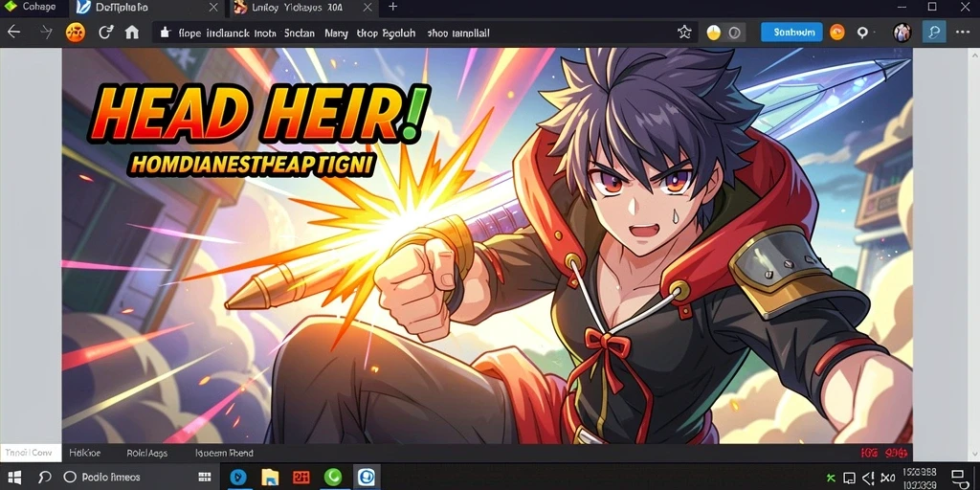
Task: Close the Lmiloy Yidtayos tab
Action: pos(367,8)
